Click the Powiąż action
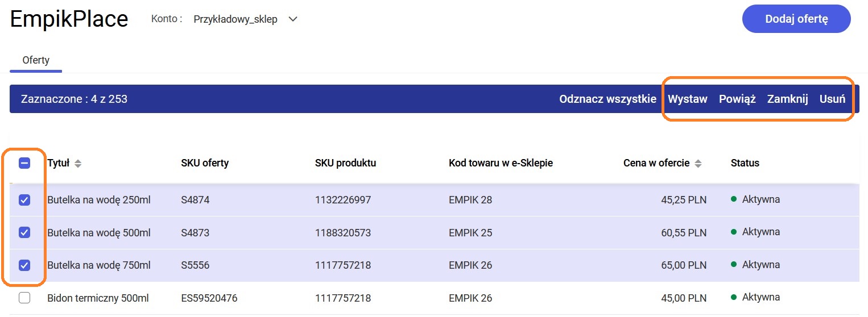Screen dimensions: 868x317 [737, 99]
